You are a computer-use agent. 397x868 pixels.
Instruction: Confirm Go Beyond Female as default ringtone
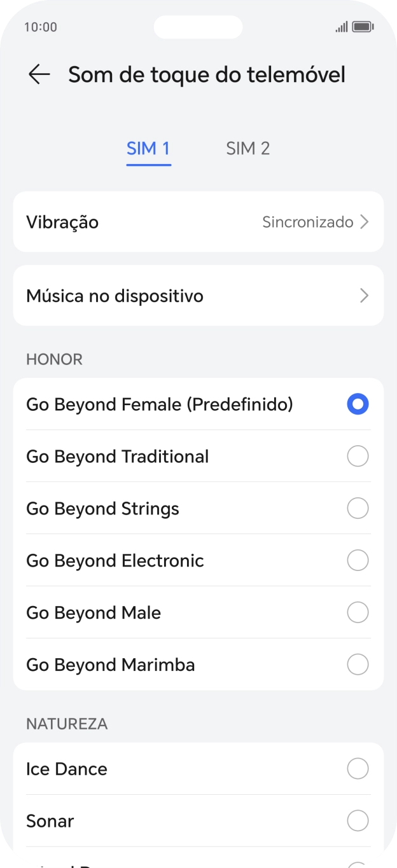coord(358,404)
